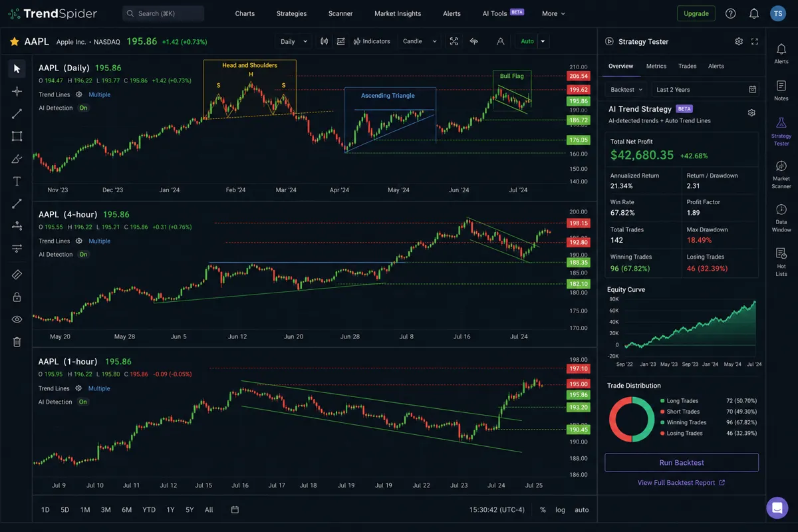Click in the Search box

(x=163, y=13)
